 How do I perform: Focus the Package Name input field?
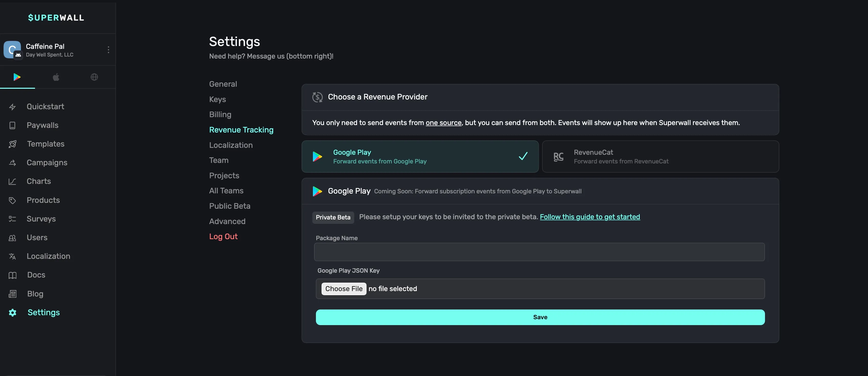pyautogui.click(x=539, y=252)
